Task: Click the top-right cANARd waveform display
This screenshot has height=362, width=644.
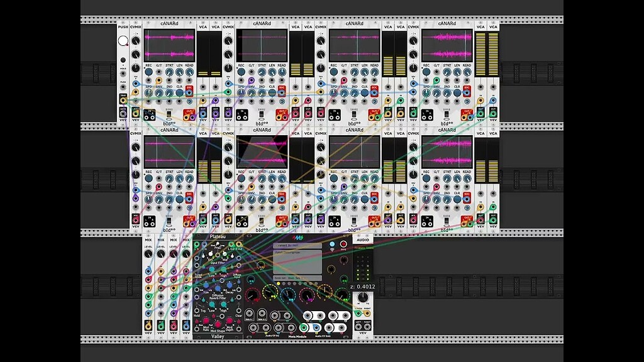Action: click(447, 45)
